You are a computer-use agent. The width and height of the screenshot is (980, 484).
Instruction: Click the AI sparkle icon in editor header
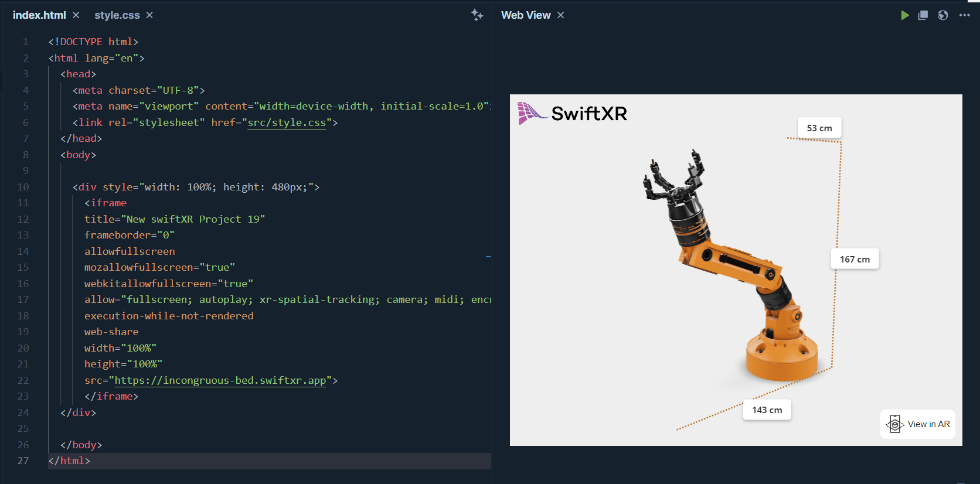click(x=477, y=15)
